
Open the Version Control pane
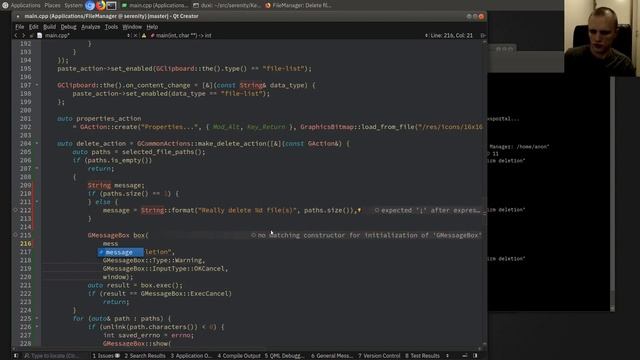click(x=379, y=356)
